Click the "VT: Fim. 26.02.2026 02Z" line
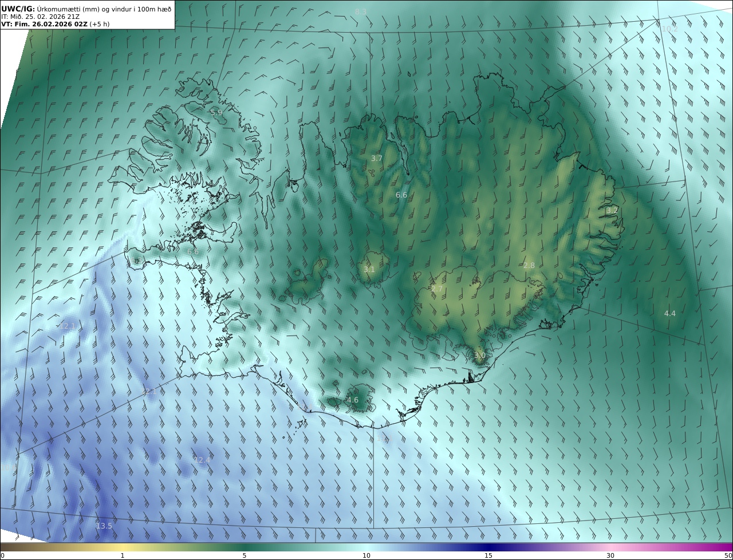 coord(45,24)
